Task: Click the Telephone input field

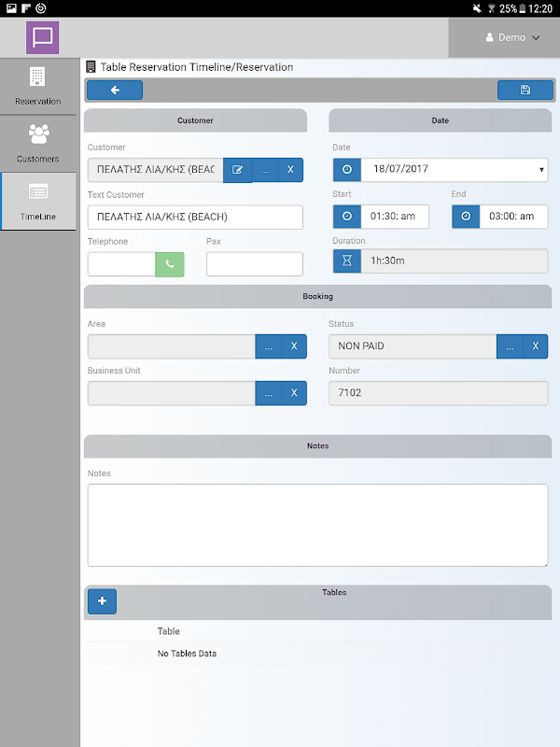Action: [x=121, y=264]
